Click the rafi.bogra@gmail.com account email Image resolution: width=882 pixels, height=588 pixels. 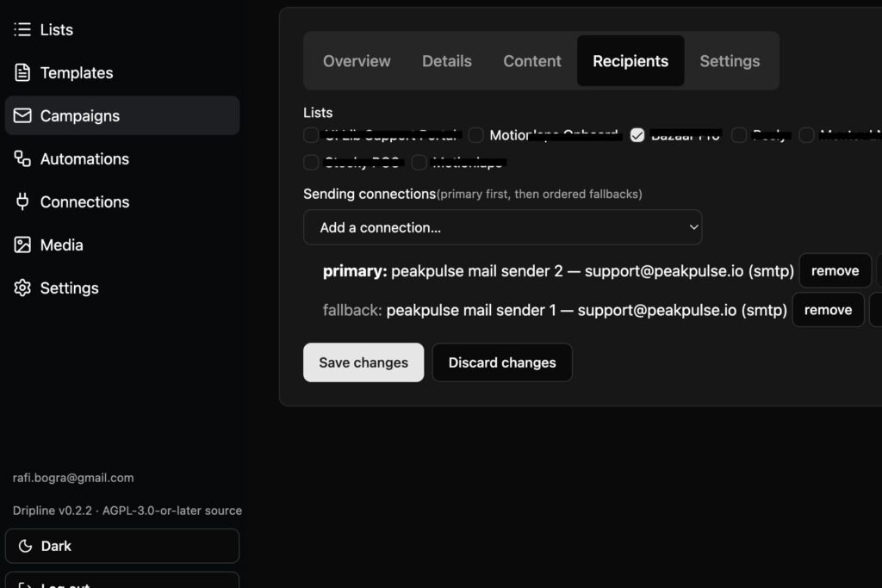(73, 478)
